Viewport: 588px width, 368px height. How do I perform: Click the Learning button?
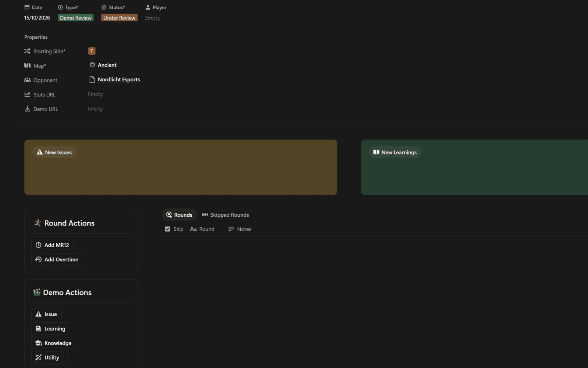click(51, 329)
